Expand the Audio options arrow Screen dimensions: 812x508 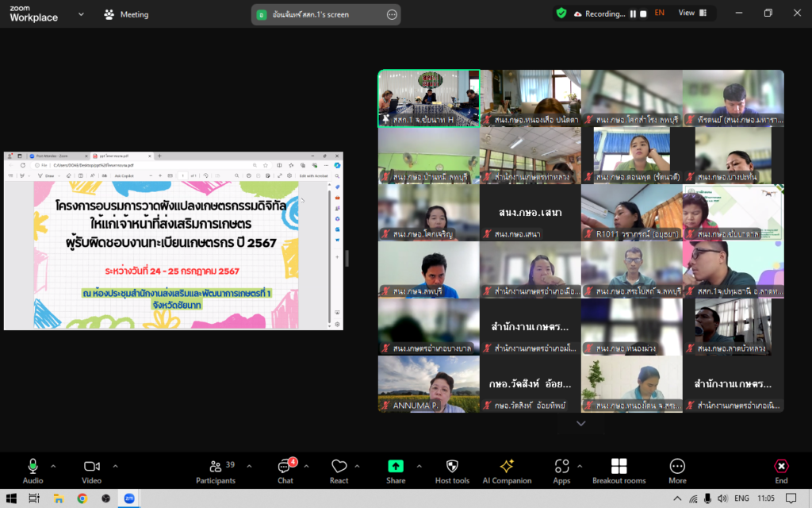(x=53, y=466)
